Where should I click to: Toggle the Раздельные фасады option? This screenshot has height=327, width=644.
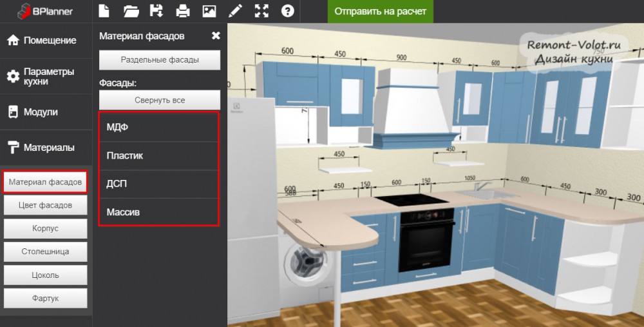pyautogui.click(x=160, y=60)
